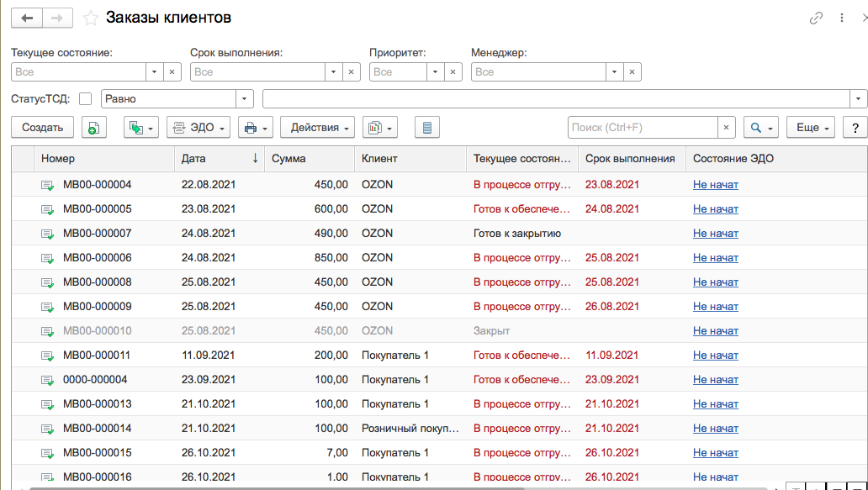Expand the Приоритет filter dropdown

pyautogui.click(x=435, y=72)
